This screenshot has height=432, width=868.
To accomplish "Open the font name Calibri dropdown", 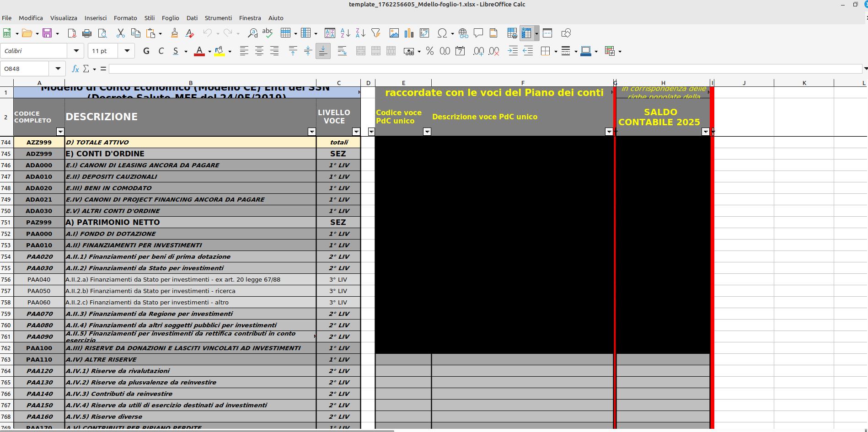I will click(76, 51).
